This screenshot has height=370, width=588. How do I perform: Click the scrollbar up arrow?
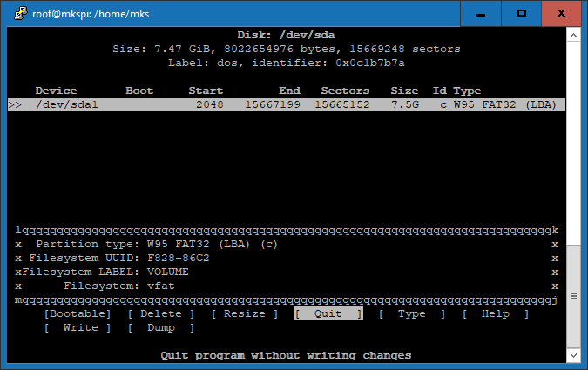[x=573, y=34]
